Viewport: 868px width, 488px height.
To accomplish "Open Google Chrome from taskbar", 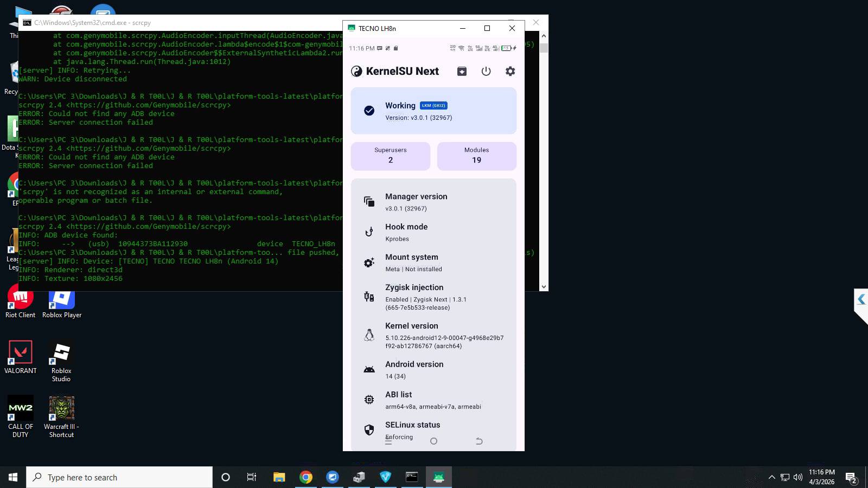I will (x=306, y=477).
